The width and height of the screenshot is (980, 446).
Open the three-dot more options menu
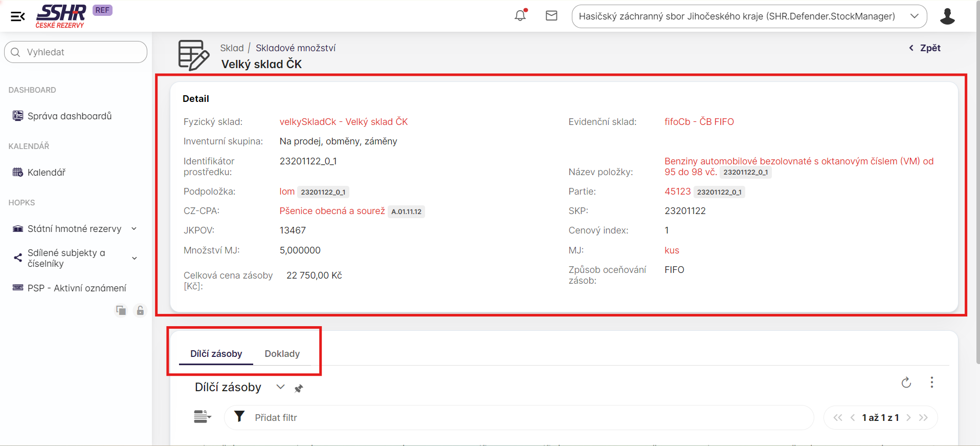(931, 383)
